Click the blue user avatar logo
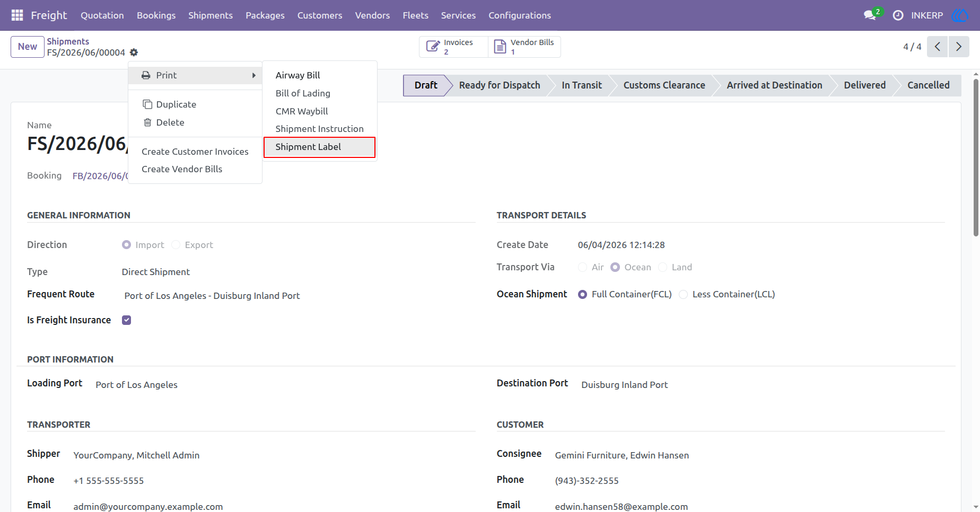 pyautogui.click(x=960, y=15)
